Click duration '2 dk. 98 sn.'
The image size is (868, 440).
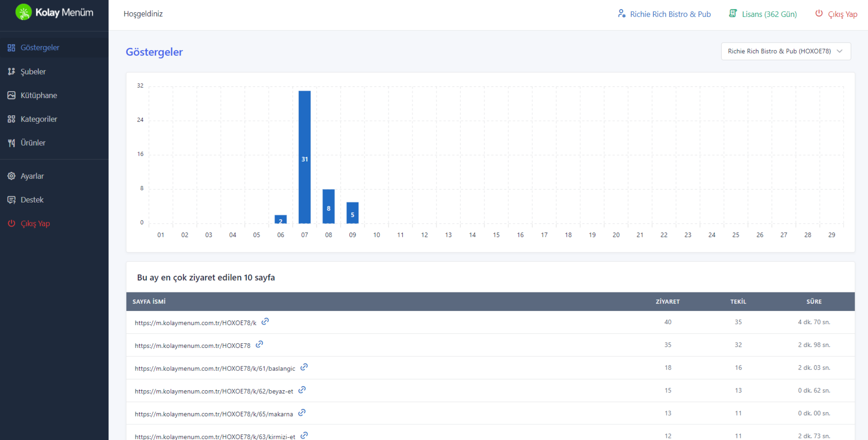[814, 345]
